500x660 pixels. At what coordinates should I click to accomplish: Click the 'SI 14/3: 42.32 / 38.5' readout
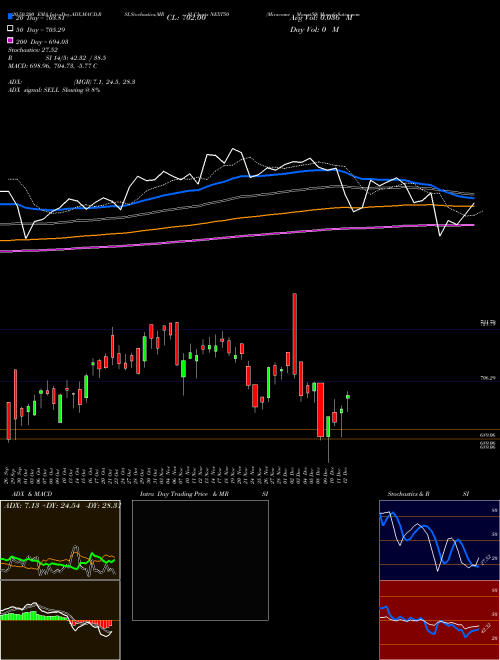point(76,58)
